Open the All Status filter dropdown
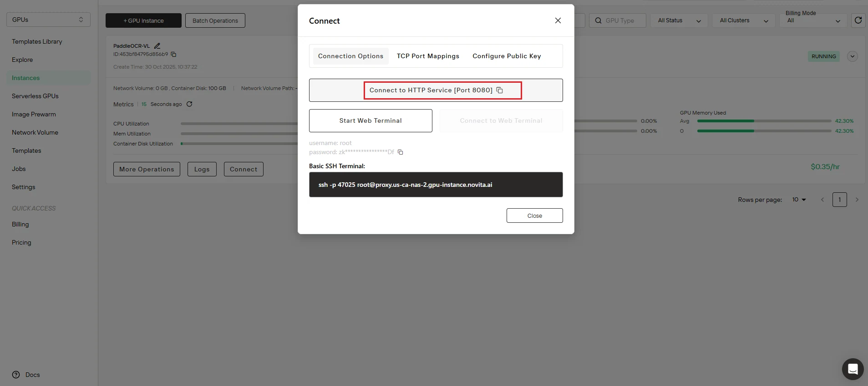Screen dimensions: 868x386 (x=679, y=20)
